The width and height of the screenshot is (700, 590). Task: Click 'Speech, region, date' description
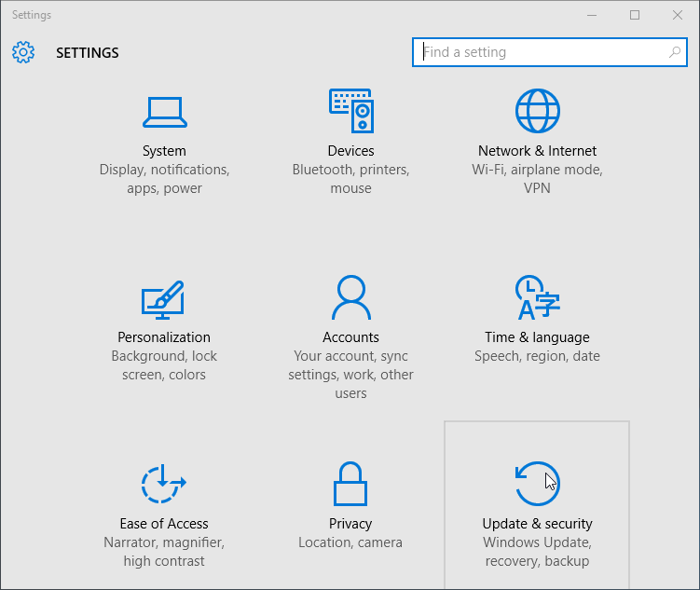coord(537,356)
